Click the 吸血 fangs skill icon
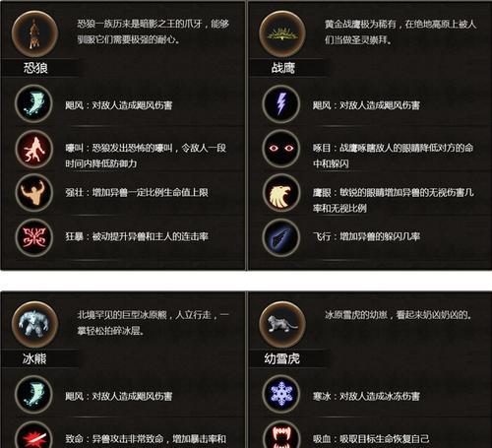The image size is (492, 448). click(281, 434)
